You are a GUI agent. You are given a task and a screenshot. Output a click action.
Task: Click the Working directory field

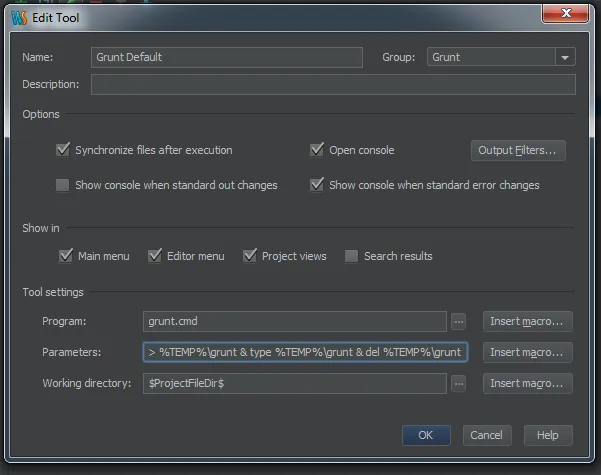point(295,383)
